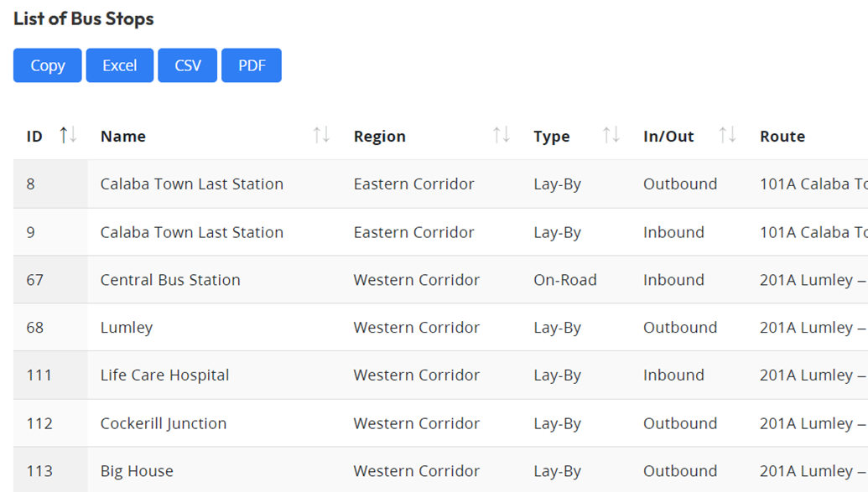Image resolution: width=868 pixels, height=492 pixels.
Task: Toggle sort order on In/Out column header
Action: pos(668,136)
